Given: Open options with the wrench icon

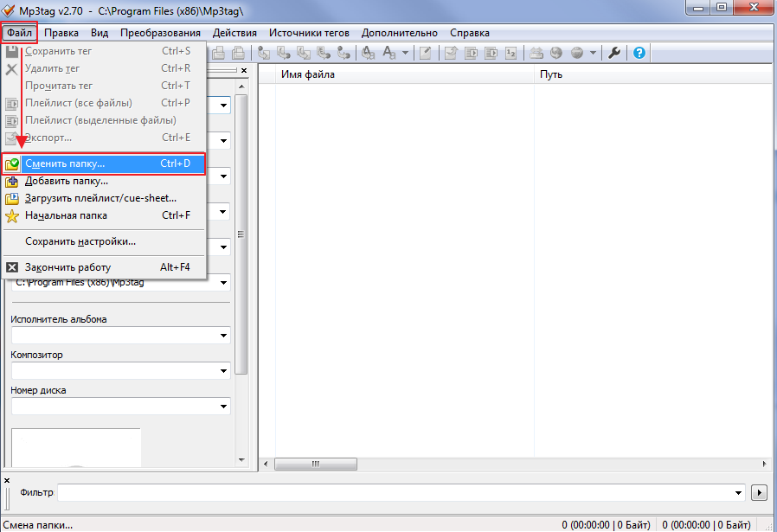Looking at the screenshot, I should click(614, 53).
